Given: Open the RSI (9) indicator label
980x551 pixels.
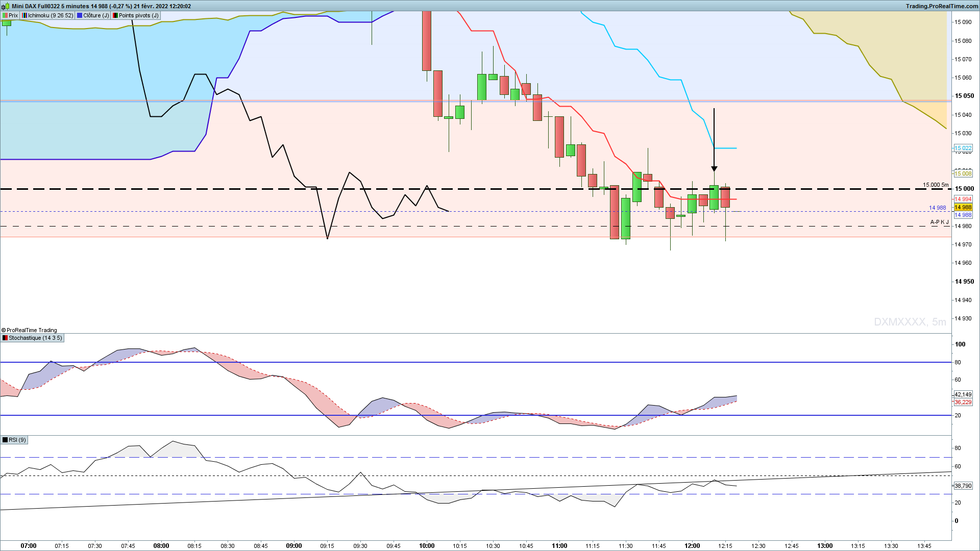Looking at the screenshot, I should [x=14, y=440].
